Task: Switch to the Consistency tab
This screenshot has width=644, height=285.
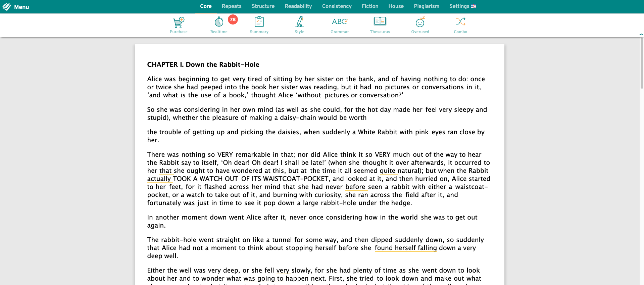Action: [x=337, y=6]
